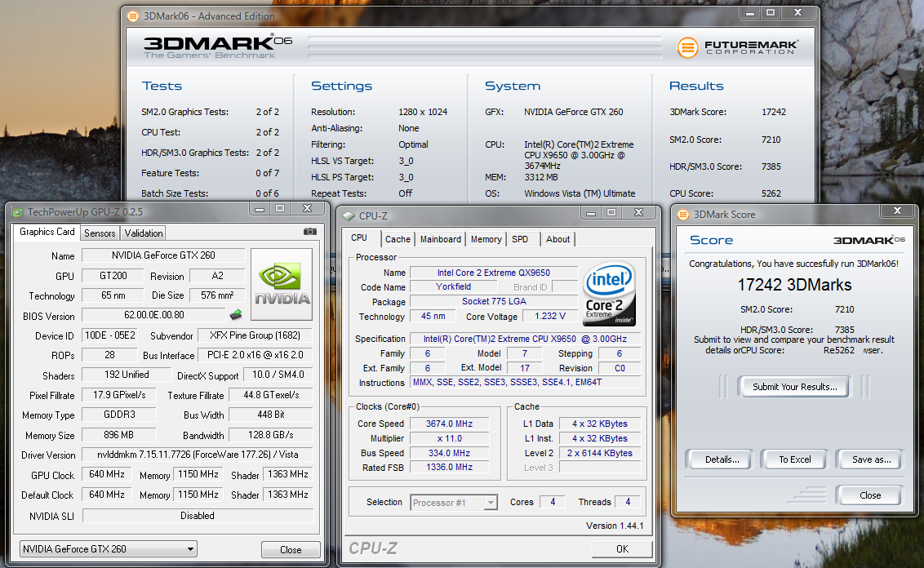
Task: Click the NVIDIA logo in GPU-Z
Action: tap(282, 284)
